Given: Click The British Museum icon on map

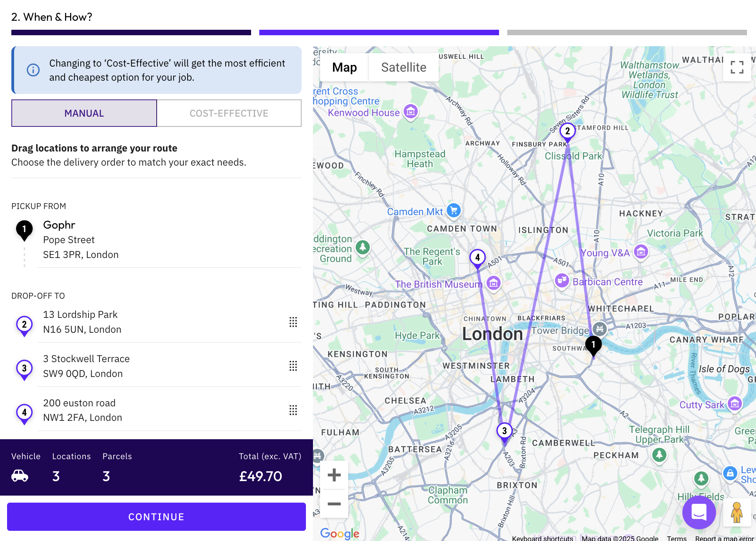Looking at the screenshot, I should tap(494, 283).
